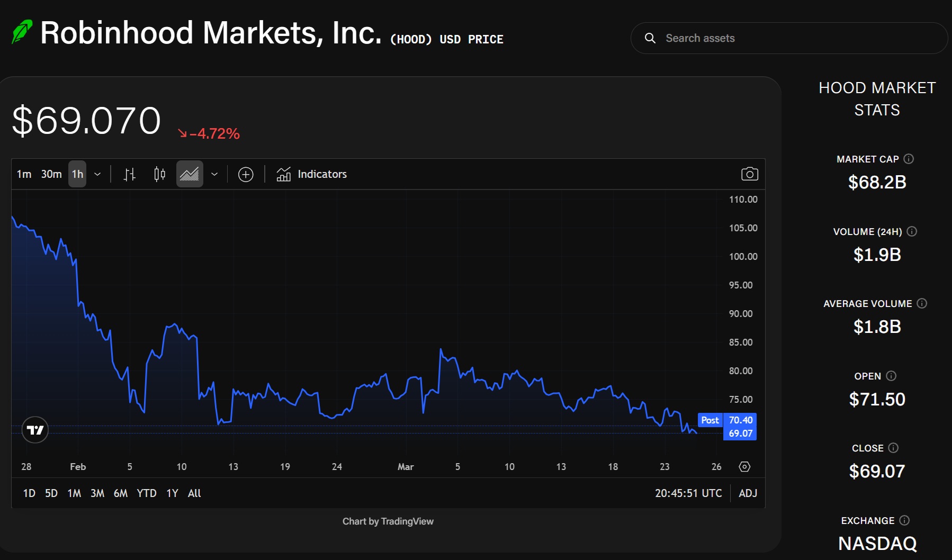The width and height of the screenshot is (952, 560).
Task: Switch to the 1m interval
Action: coord(24,174)
